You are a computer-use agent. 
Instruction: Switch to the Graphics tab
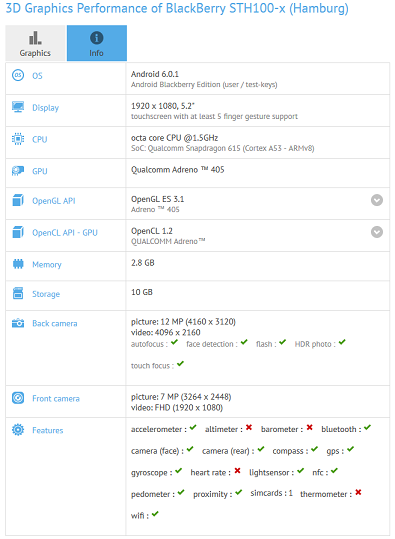click(35, 43)
